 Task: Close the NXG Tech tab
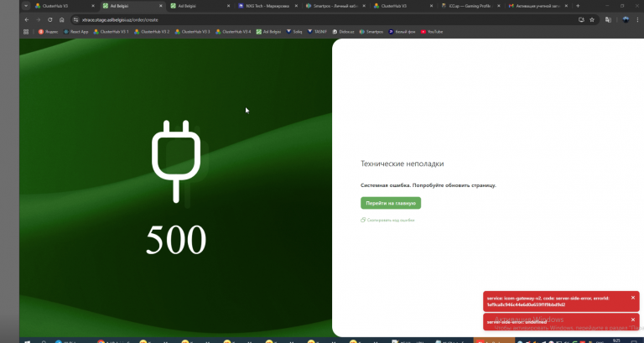296,6
